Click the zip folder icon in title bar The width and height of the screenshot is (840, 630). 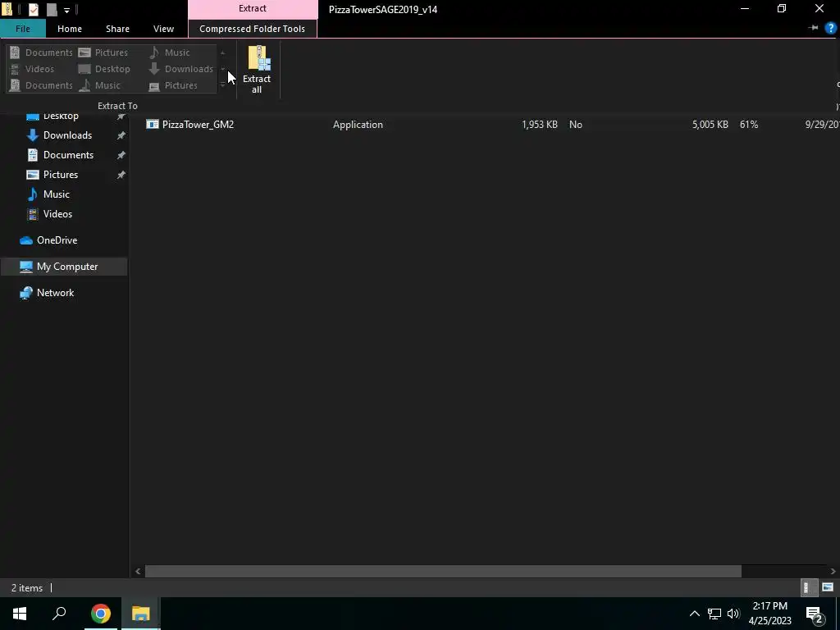point(7,9)
